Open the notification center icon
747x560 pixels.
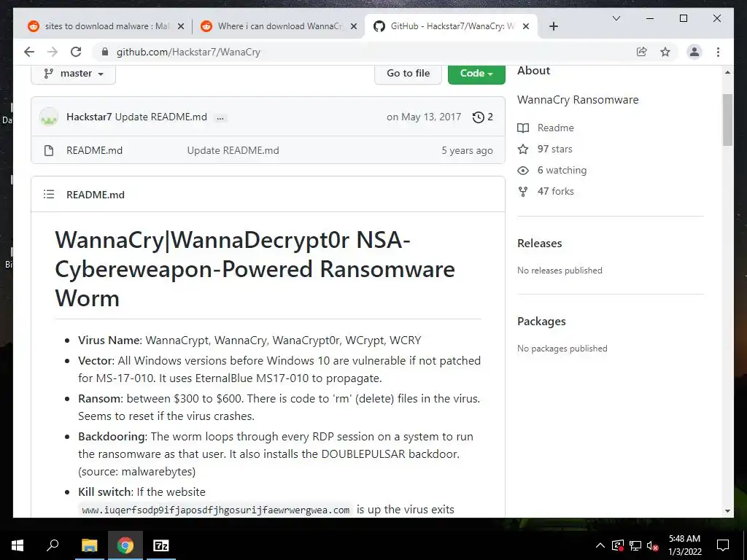(x=723, y=545)
